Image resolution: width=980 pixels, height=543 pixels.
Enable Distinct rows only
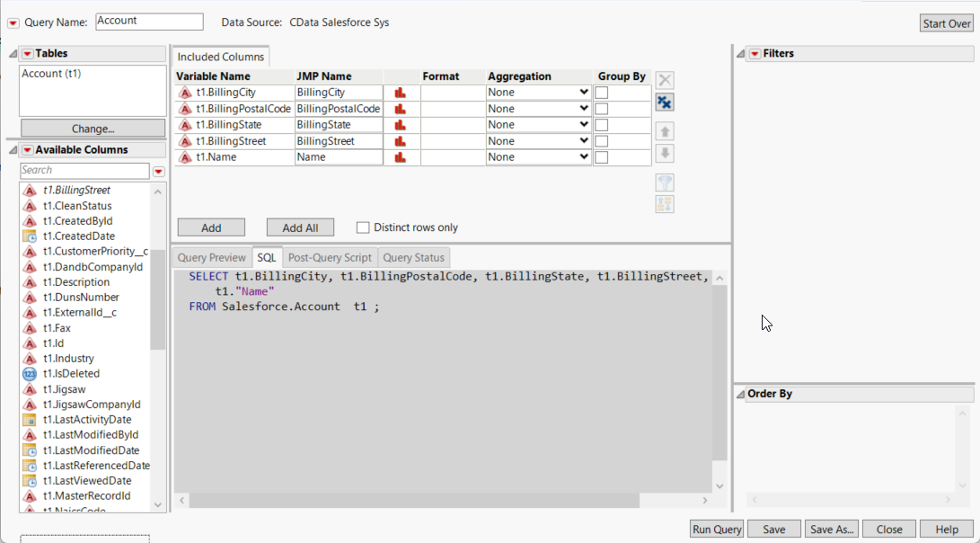(363, 227)
